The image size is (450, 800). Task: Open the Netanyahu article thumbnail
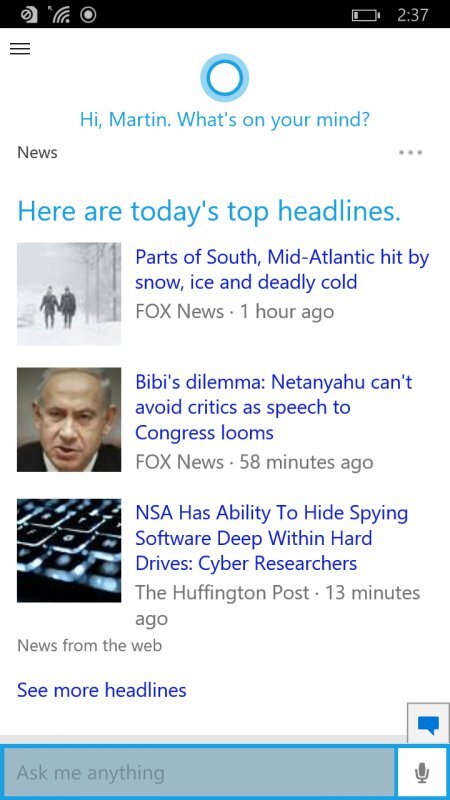click(x=69, y=419)
